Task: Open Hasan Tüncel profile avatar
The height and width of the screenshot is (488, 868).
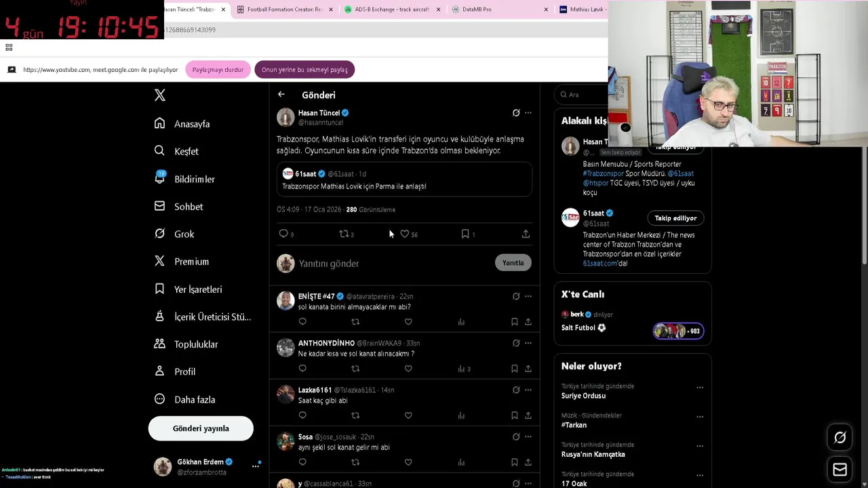Action: [285, 117]
